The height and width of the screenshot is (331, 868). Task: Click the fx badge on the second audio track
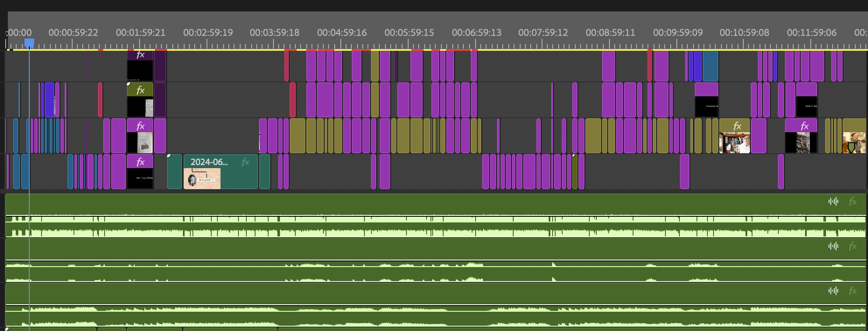pyautogui.click(x=853, y=246)
